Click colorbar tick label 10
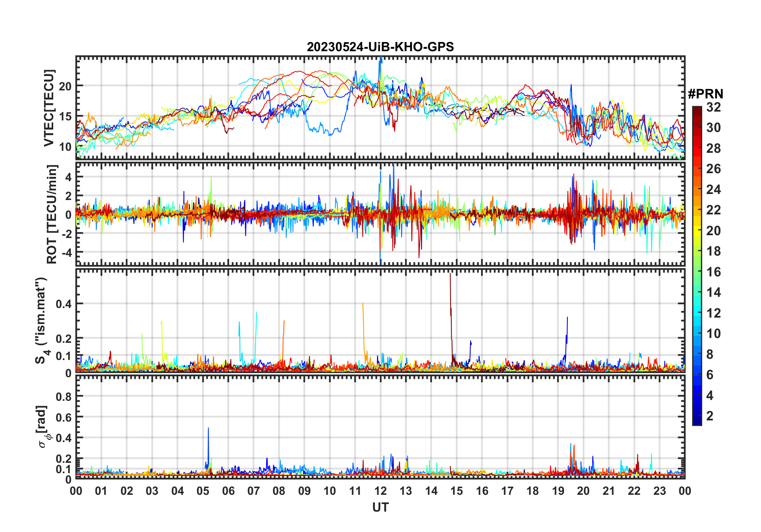Image resolution: width=761 pixels, height=532 pixels. [x=713, y=334]
